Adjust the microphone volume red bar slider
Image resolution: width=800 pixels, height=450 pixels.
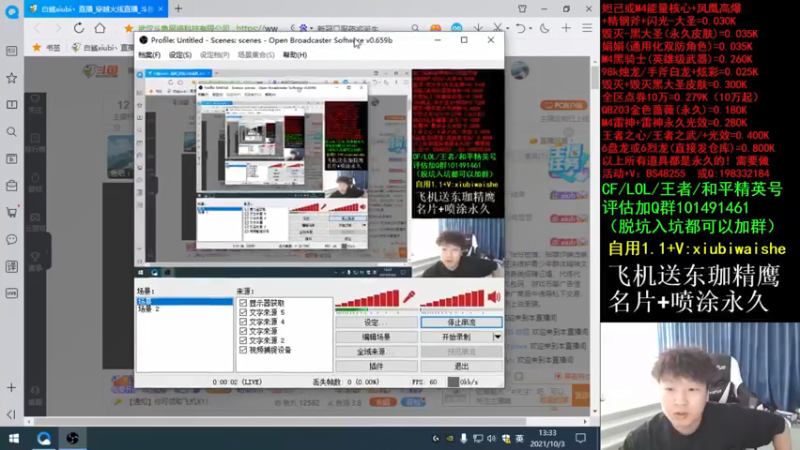(367, 298)
